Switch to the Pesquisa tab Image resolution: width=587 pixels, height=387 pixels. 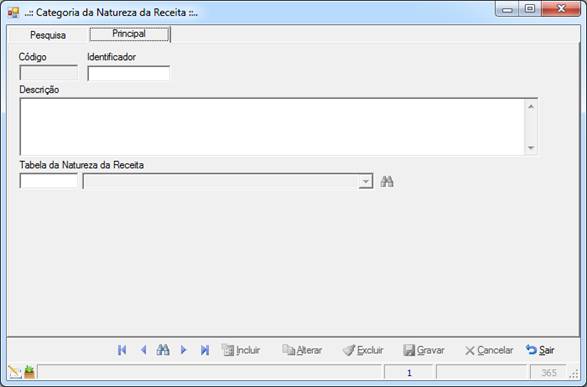(48, 35)
